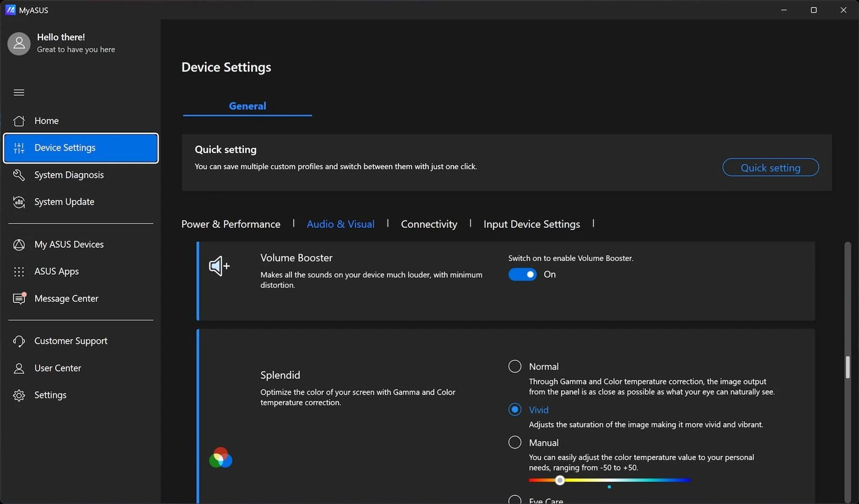
Task: Click the User Center person icon
Action: coord(19,368)
